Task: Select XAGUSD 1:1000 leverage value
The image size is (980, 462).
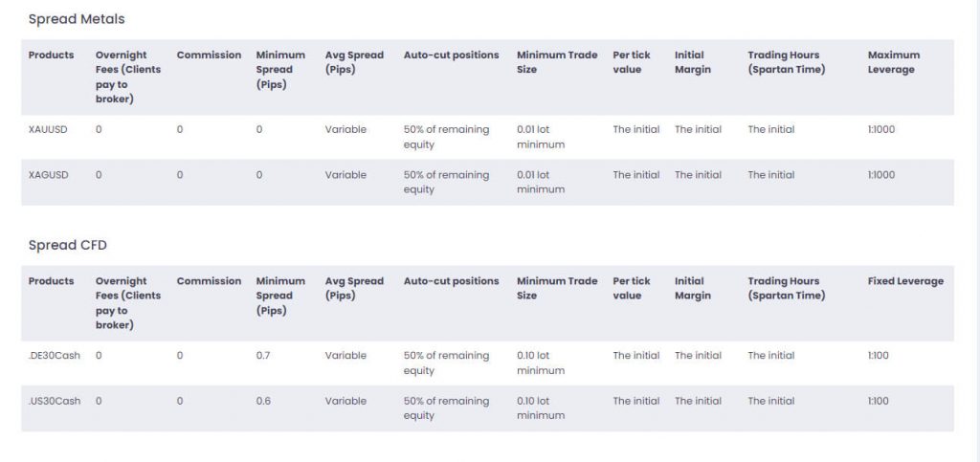Action: (881, 175)
